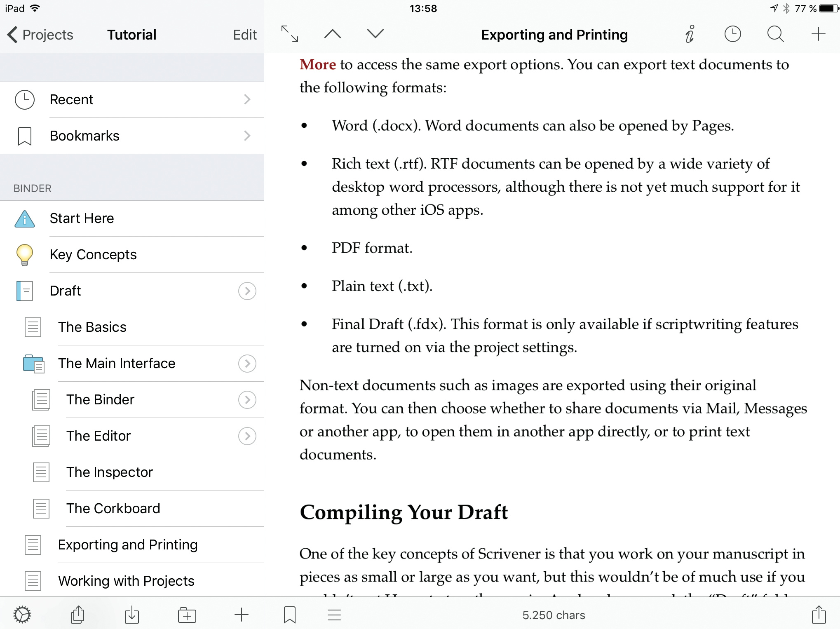The height and width of the screenshot is (629, 840).
Task: Tap the editor share export icon
Action: [819, 615]
